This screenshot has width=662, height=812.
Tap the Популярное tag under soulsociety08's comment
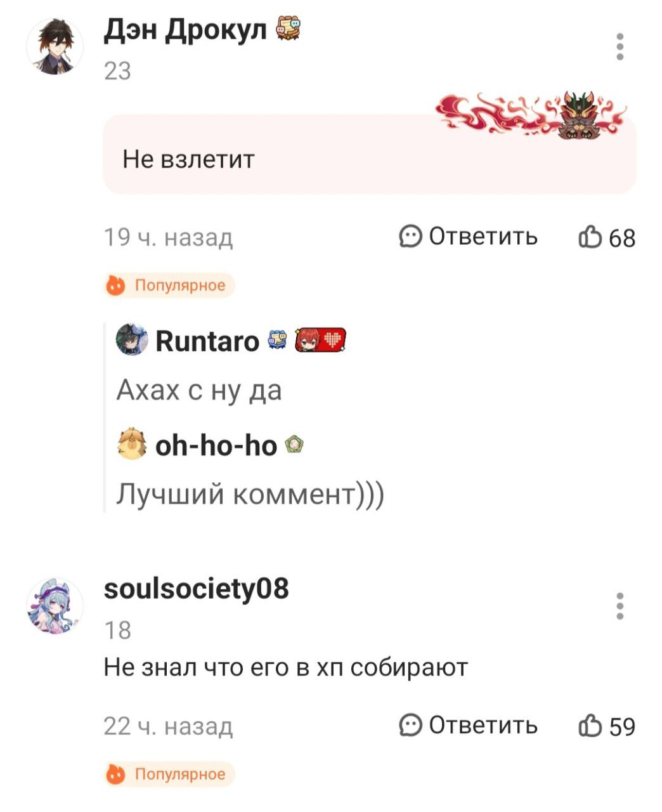(x=169, y=774)
